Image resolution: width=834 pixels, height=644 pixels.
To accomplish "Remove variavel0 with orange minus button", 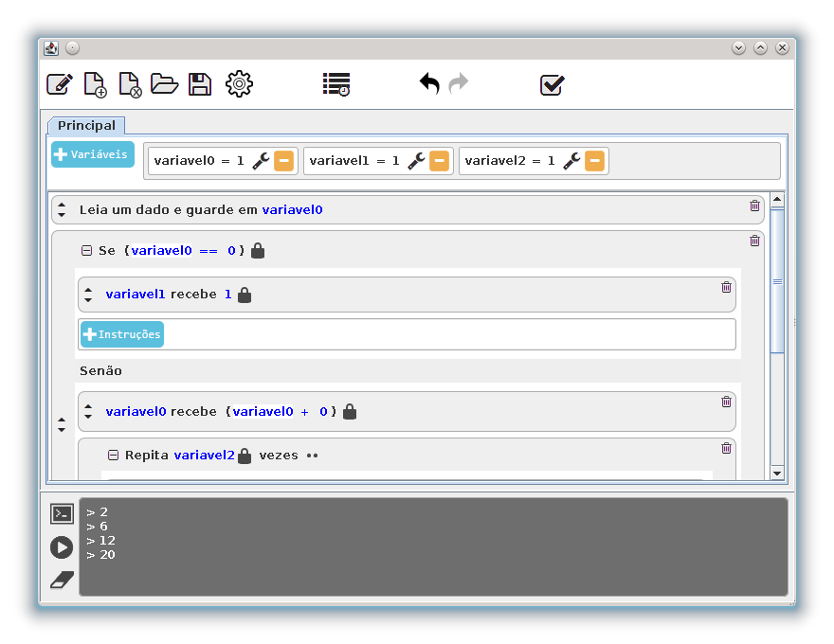I will (x=283, y=161).
